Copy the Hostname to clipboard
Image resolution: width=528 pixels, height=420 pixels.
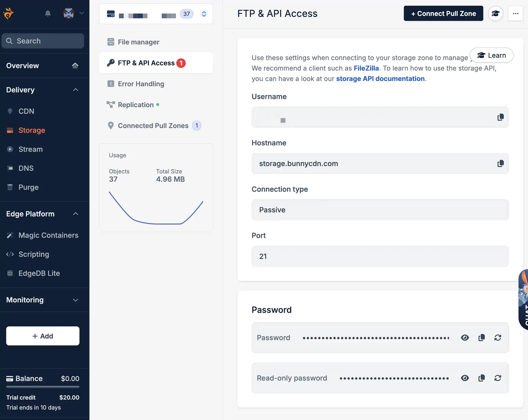(x=500, y=163)
